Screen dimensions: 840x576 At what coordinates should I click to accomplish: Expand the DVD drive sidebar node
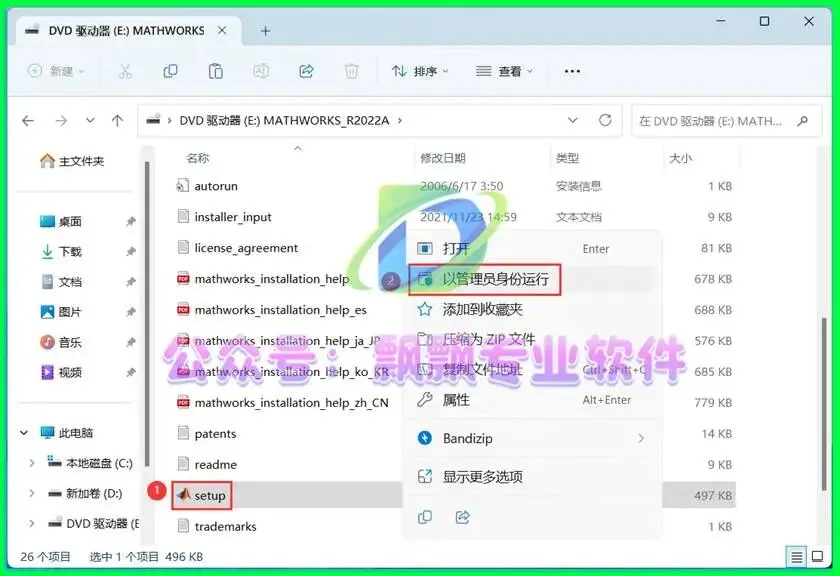pos(32,523)
